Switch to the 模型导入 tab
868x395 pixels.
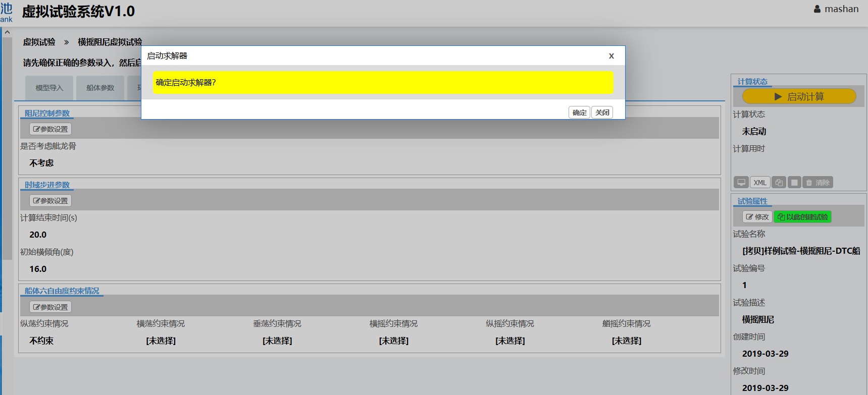pyautogui.click(x=49, y=88)
